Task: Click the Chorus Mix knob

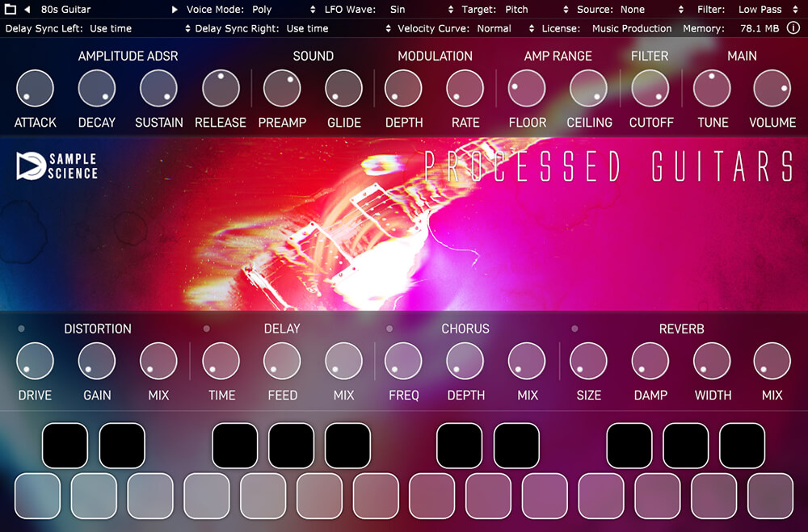Action: [x=527, y=361]
